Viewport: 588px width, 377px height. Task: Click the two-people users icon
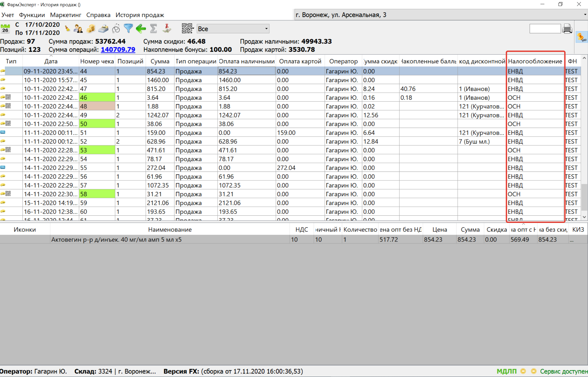(x=78, y=28)
